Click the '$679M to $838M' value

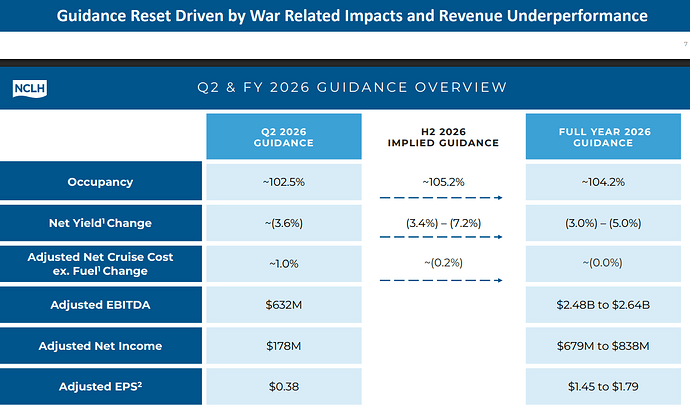tap(603, 346)
